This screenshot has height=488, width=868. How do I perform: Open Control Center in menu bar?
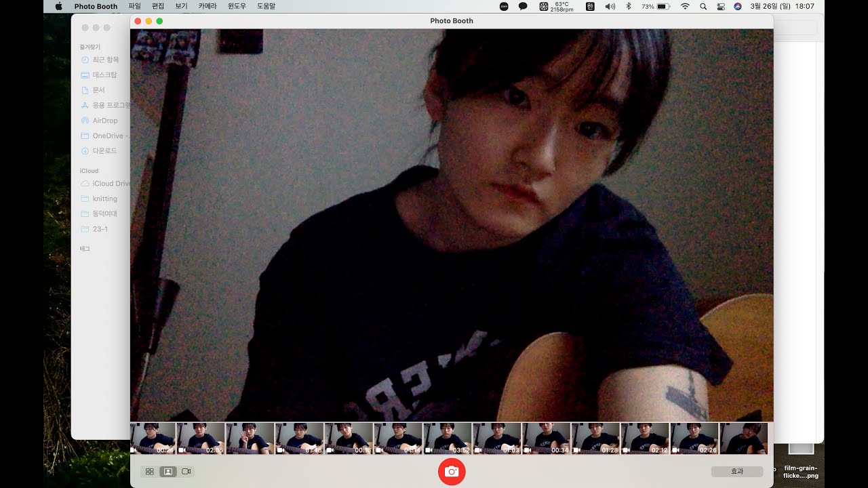(721, 6)
